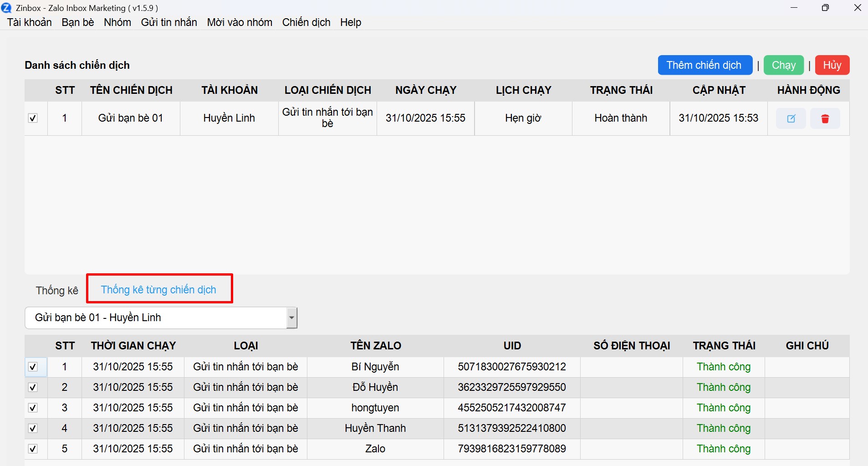Expand the campaign selector dropdown arrow
This screenshot has width=868, height=466.
(x=291, y=318)
